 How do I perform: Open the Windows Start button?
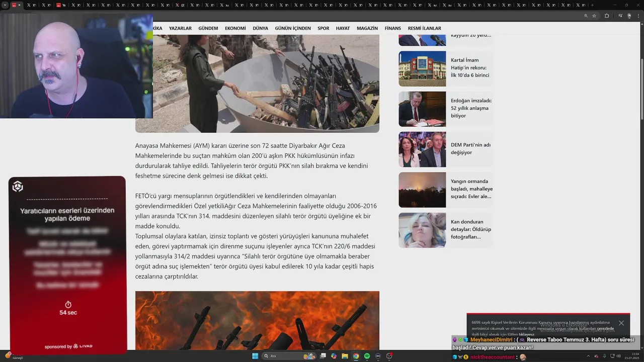[x=255, y=356]
